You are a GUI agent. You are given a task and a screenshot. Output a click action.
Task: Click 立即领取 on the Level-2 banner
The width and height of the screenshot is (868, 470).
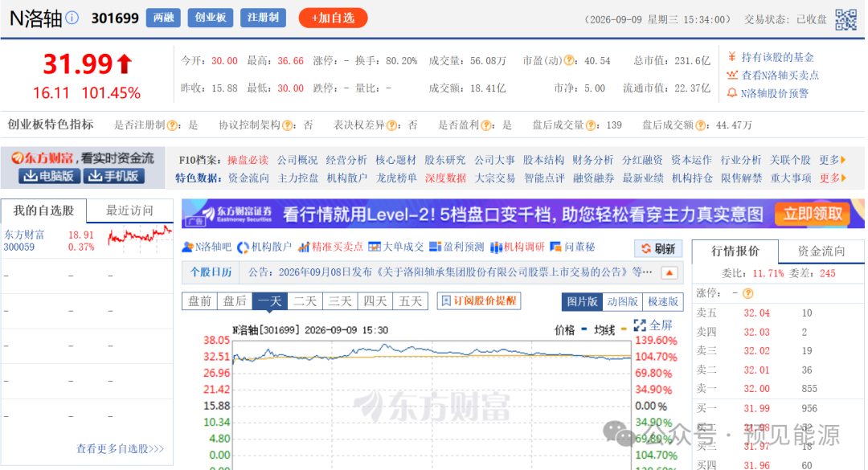coord(813,215)
